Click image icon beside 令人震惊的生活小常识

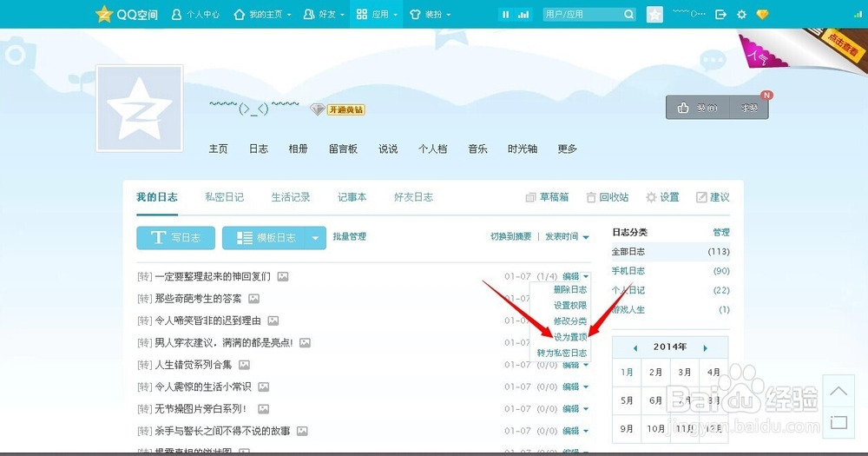pyautogui.click(x=264, y=387)
